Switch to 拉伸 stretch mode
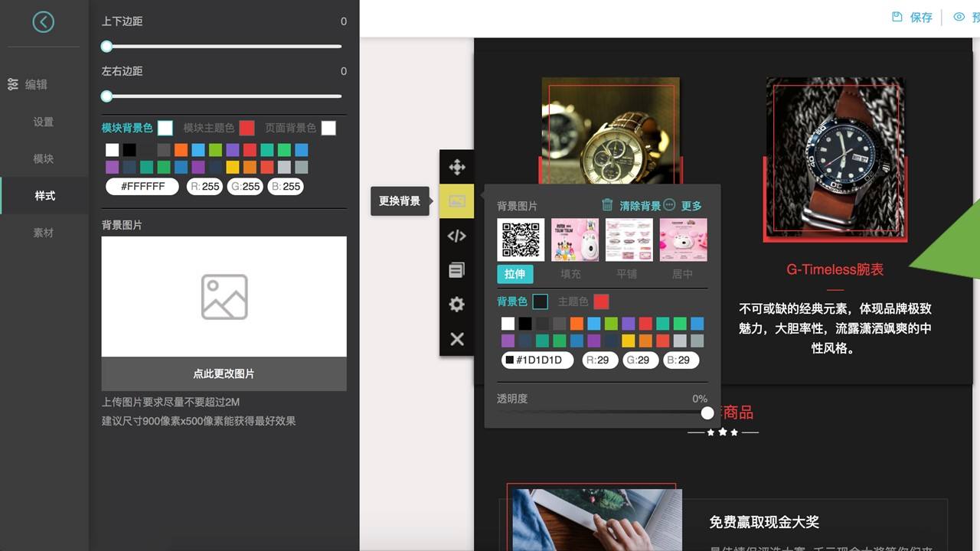This screenshot has height=551, width=980. pos(515,274)
